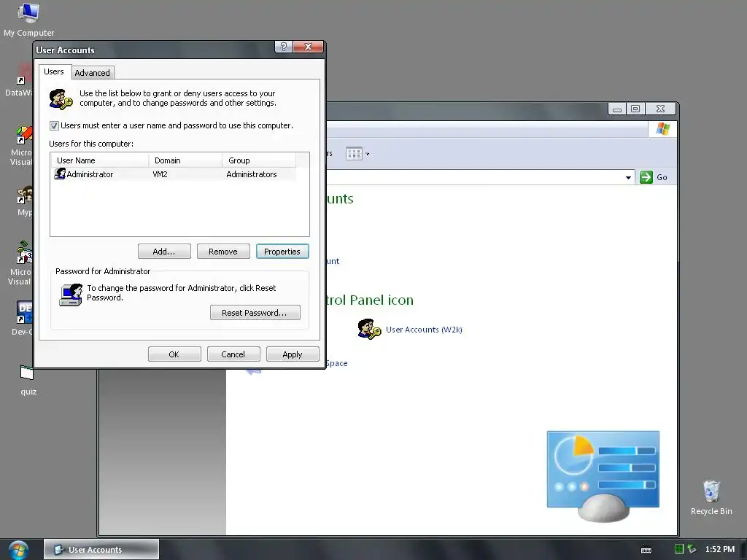Open the quiz file on desktop

(28, 379)
